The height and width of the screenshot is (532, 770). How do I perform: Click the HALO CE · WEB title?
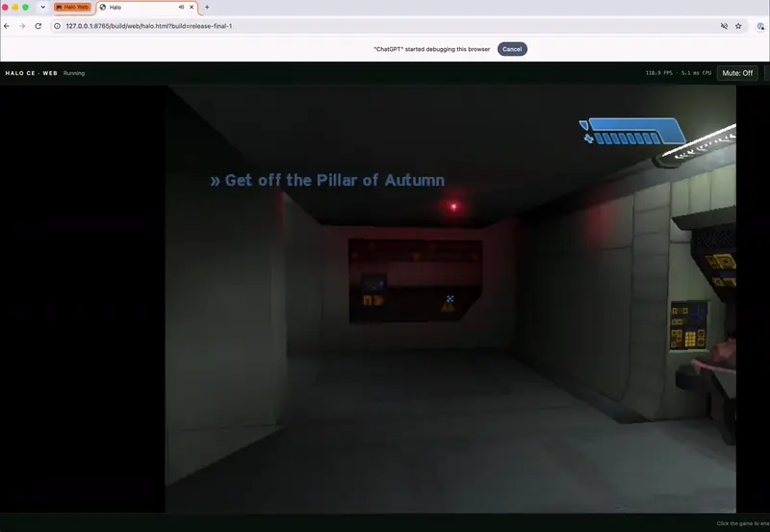click(x=32, y=73)
